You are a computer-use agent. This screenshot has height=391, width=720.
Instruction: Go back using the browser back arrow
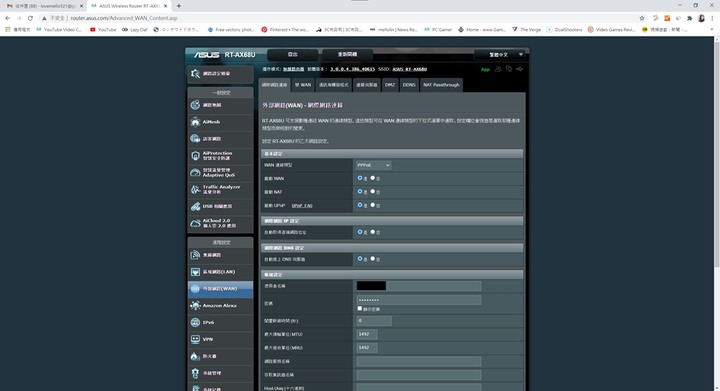pos(8,18)
